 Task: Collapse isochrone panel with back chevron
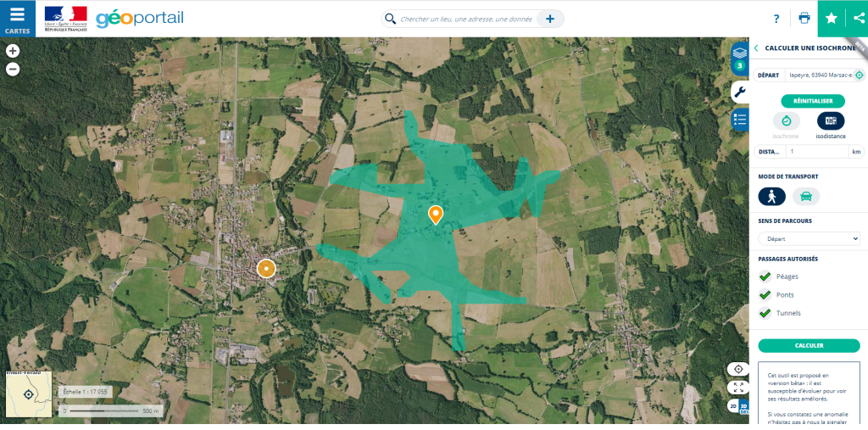pos(756,48)
